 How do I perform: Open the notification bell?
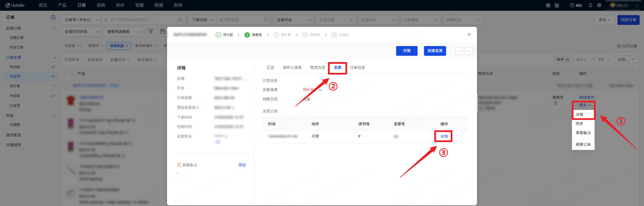click(x=590, y=5)
